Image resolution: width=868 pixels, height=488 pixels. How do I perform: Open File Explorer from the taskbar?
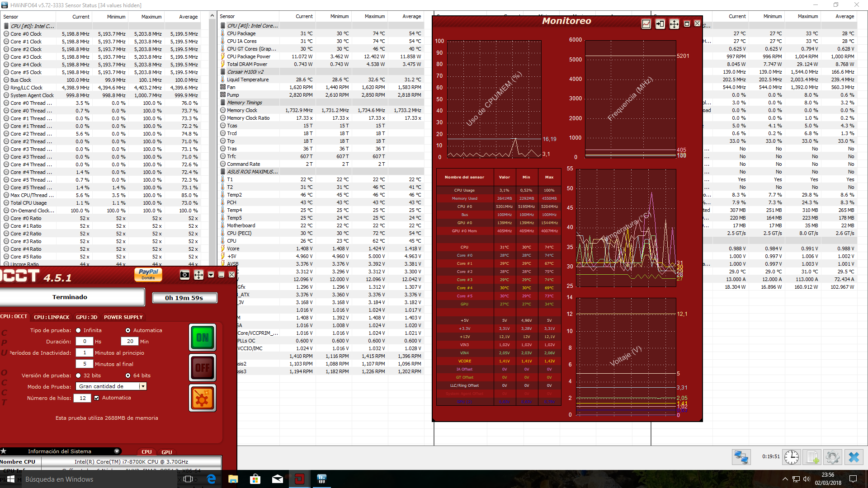[233, 479]
